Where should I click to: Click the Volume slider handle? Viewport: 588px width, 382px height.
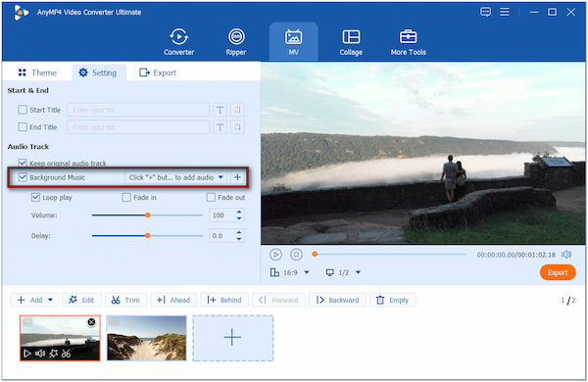point(148,215)
